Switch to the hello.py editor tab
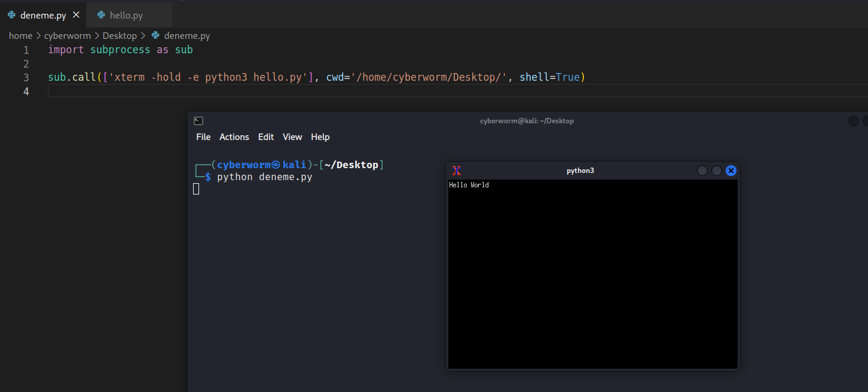 (x=126, y=16)
